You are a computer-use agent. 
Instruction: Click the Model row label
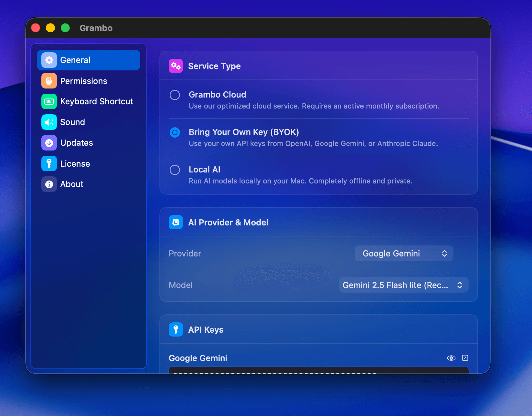[x=181, y=285]
